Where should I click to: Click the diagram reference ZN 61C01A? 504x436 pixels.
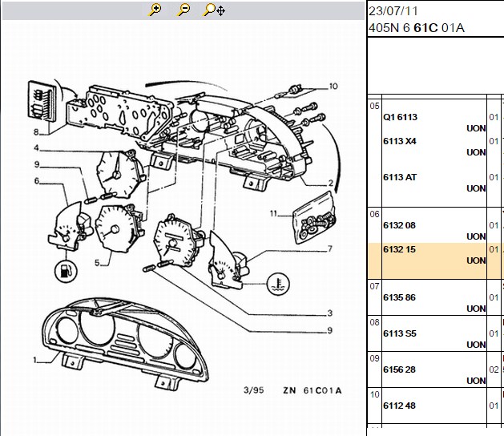pos(312,390)
